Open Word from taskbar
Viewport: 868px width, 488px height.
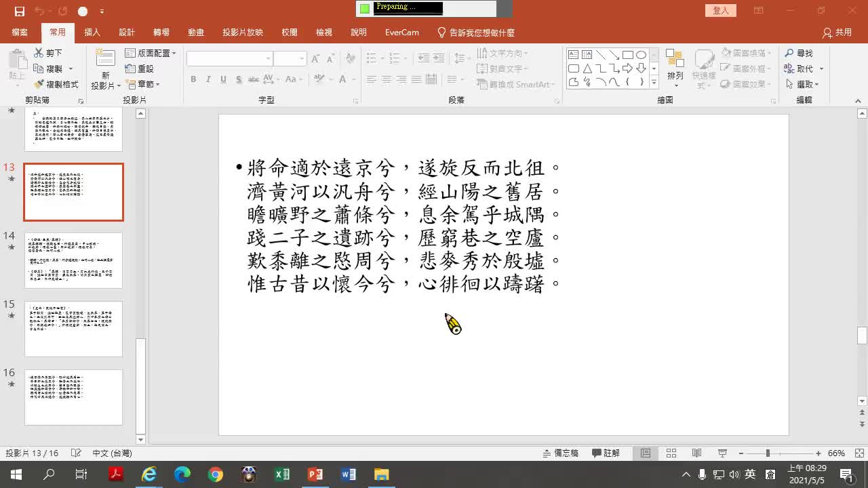(349, 474)
